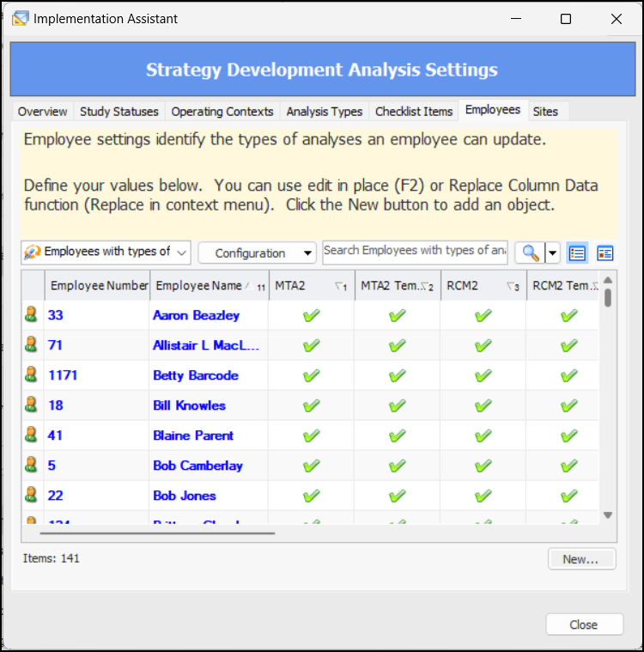The height and width of the screenshot is (652, 644).
Task: Click the Implementation Assistant title bar icon
Action: (x=20, y=19)
